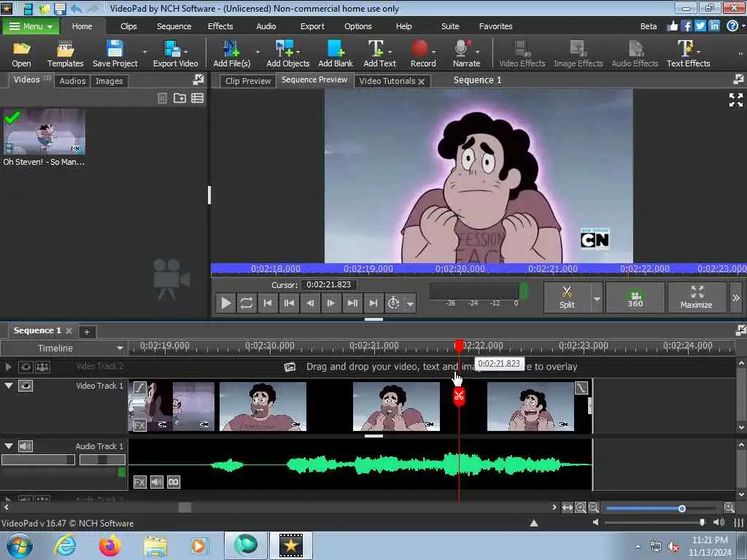Open a project with the Open icon
Viewport: 747px width, 560px height.
click(21, 54)
